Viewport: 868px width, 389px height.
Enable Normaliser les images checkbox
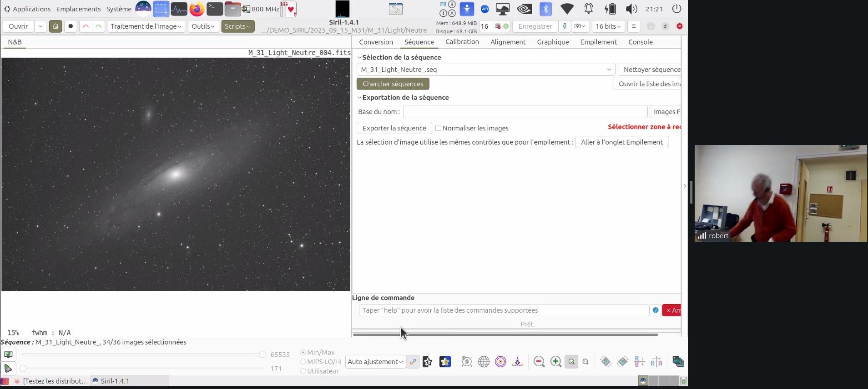coord(439,128)
